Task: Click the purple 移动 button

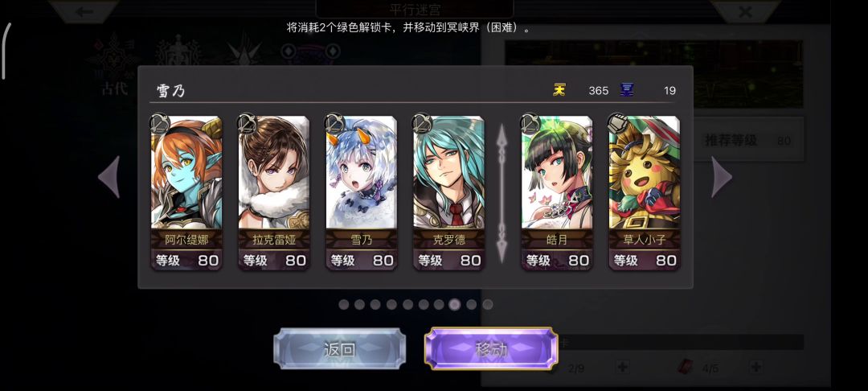Action: click(491, 349)
